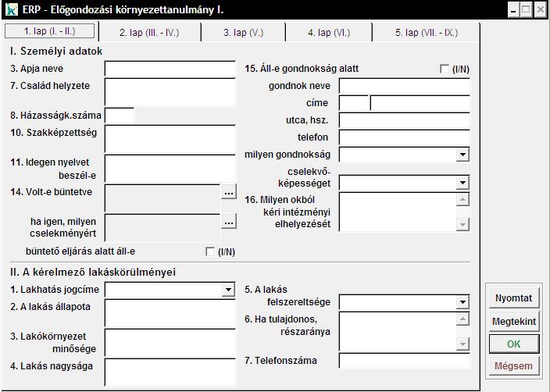Confirm with the OK button
The image size is (550, 392).
(x=513, y=344)
